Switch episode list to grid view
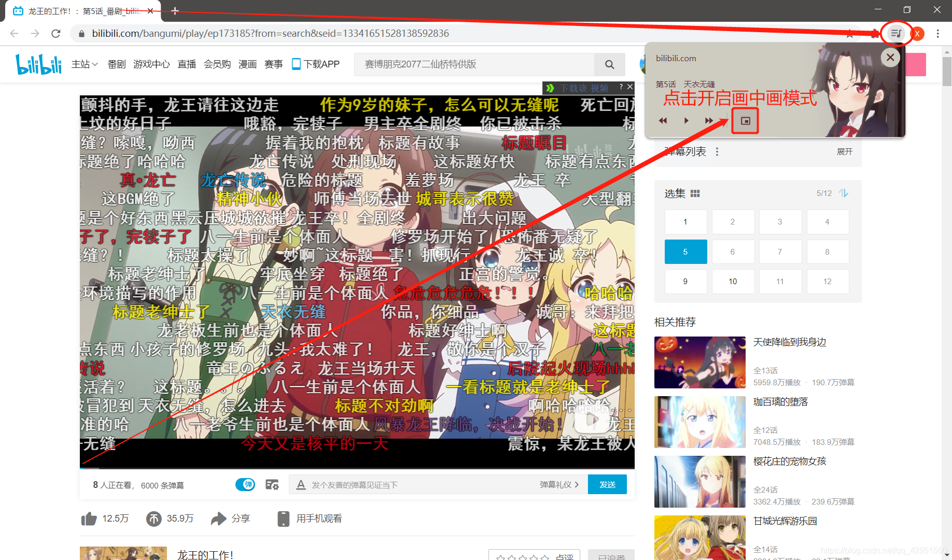This screenshot has height=560, width=952. [x=695, y=193]
